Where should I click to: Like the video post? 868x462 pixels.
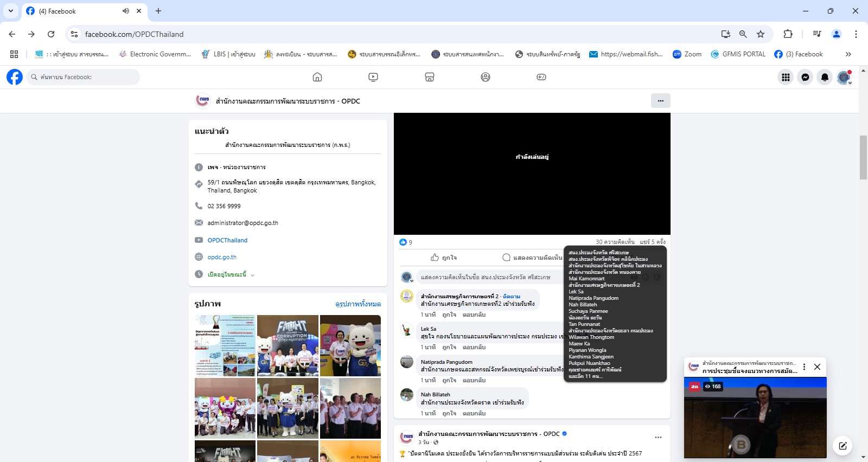pyautogui.click(x=444, y=258)
